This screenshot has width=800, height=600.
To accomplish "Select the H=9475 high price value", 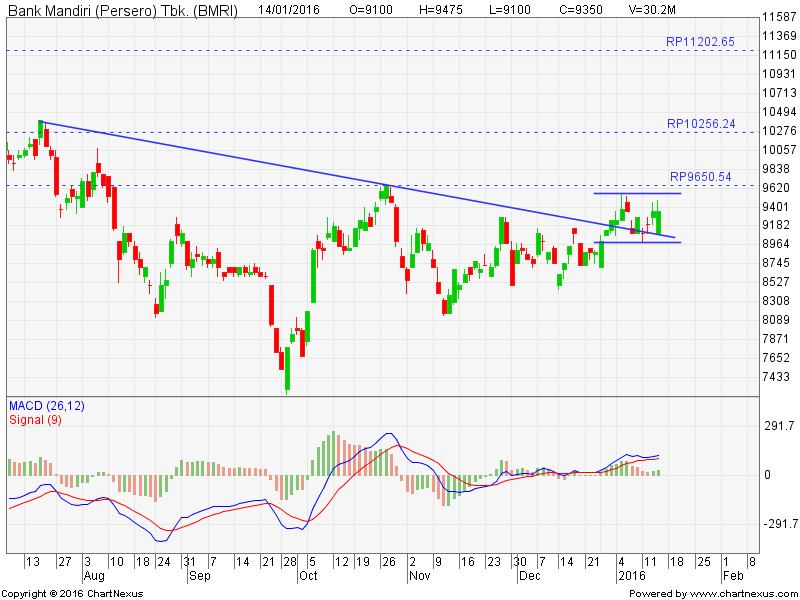I will coord(446,9).
